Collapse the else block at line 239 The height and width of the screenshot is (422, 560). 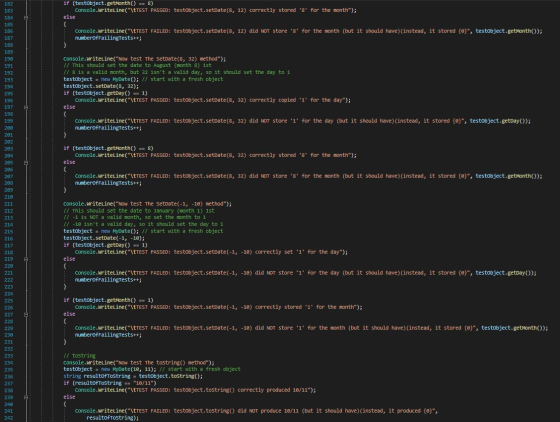26,397
